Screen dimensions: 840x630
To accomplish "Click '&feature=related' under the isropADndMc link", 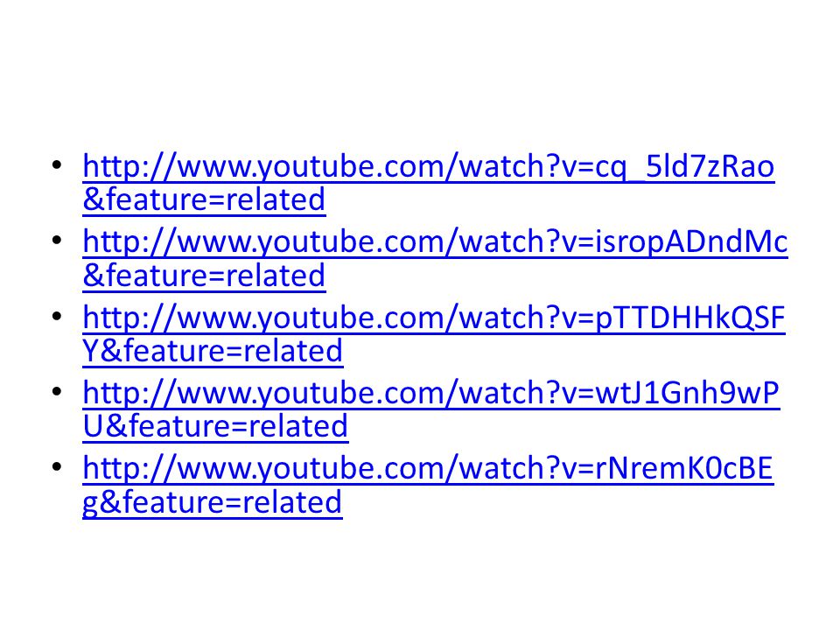I will pos(204,276).
